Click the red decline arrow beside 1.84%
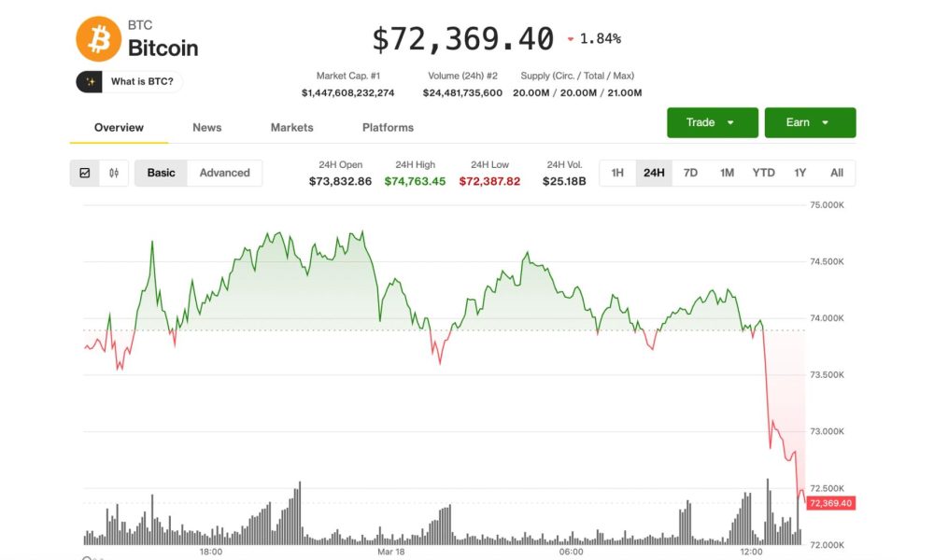The width and height of the screenshot is (934, 560). [570, 39]
